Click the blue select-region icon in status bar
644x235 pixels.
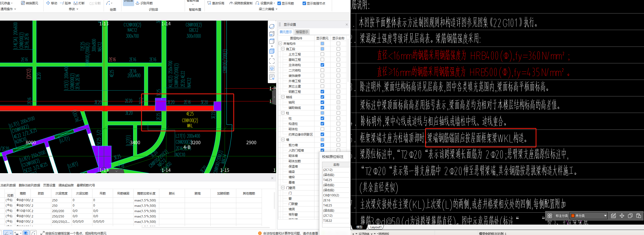click(26, 233)
